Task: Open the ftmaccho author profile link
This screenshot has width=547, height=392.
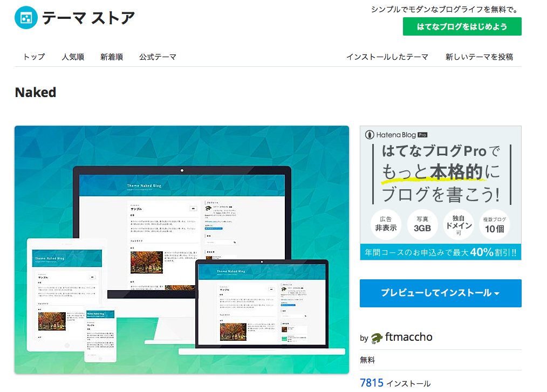Action: (408, 337)
